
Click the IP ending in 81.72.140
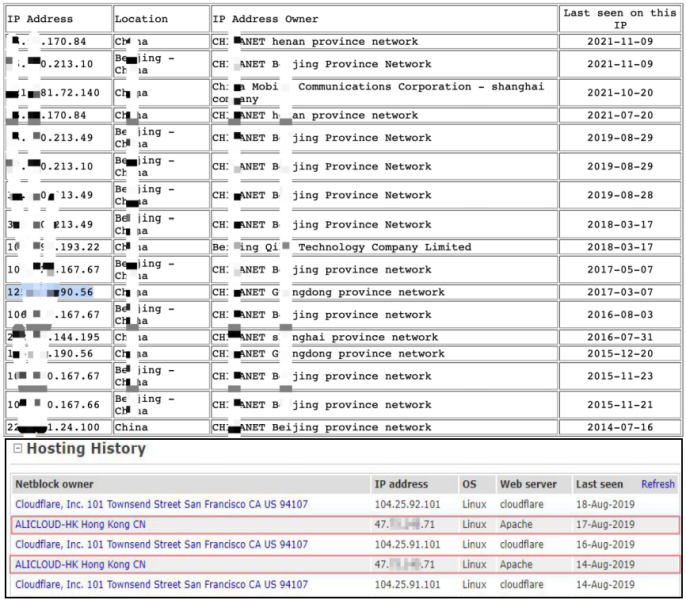coord(53,93)
